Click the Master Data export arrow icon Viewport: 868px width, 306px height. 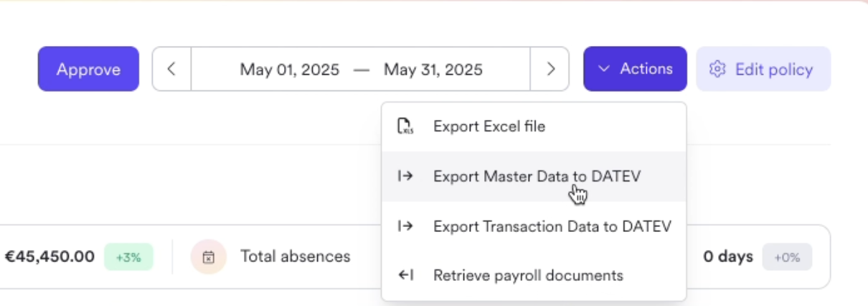(x=405, y=176)
